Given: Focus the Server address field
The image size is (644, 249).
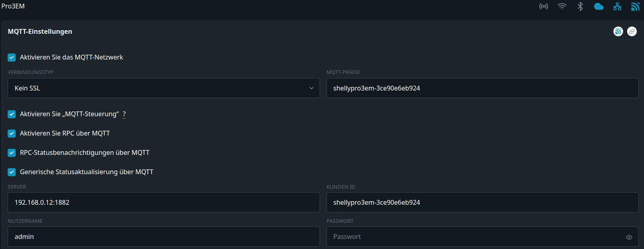Looking at the screenshot, I should [x=163, y=202].
